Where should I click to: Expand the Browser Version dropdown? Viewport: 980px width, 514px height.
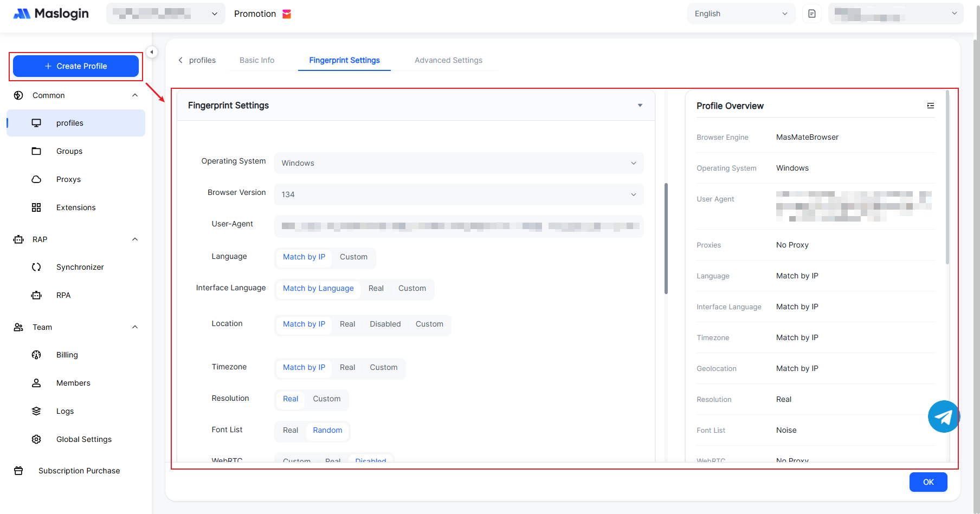459,194
